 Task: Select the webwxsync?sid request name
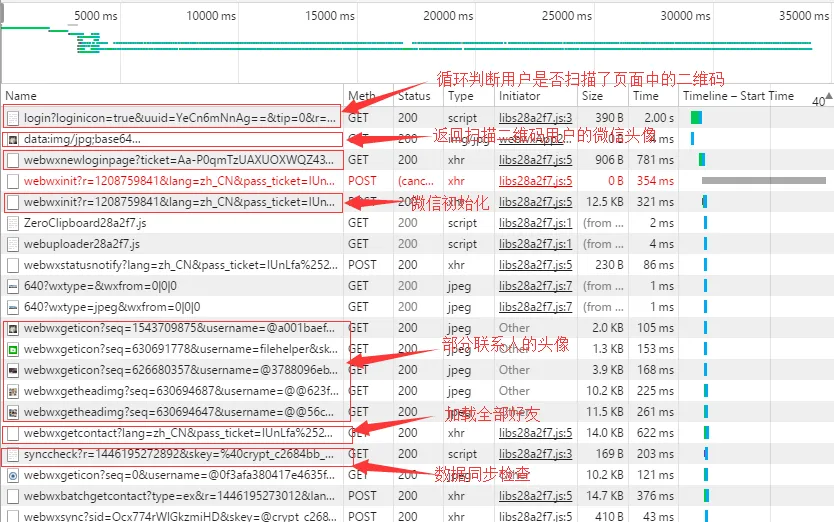180,516
